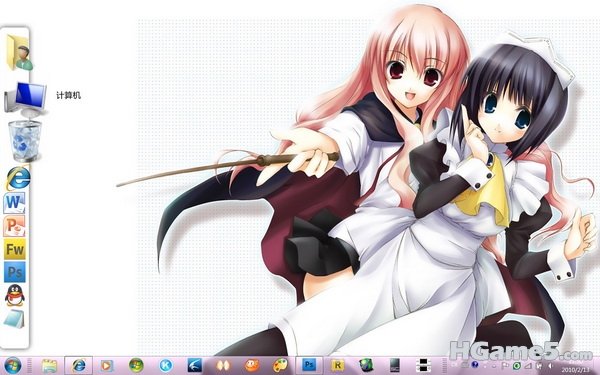Click the blue K circle taskbar icon
Image resolution: width=600 pixels, height=375 pixels.
click(166, 365)
